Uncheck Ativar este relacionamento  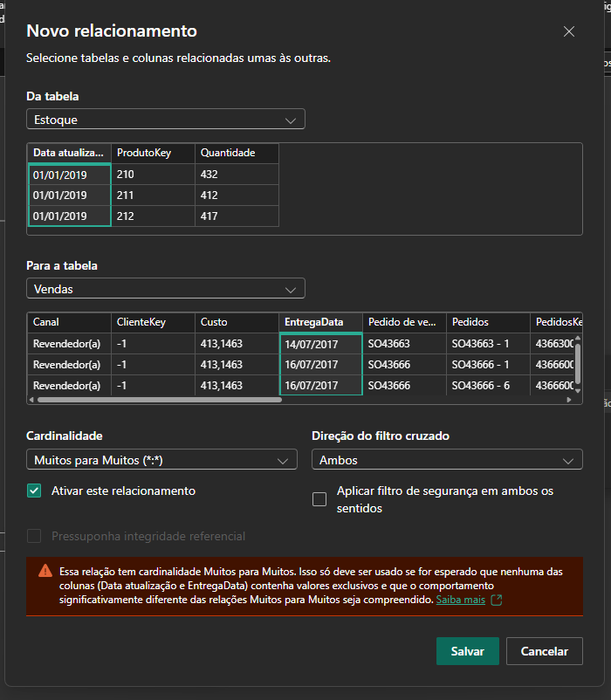point(33,491)
